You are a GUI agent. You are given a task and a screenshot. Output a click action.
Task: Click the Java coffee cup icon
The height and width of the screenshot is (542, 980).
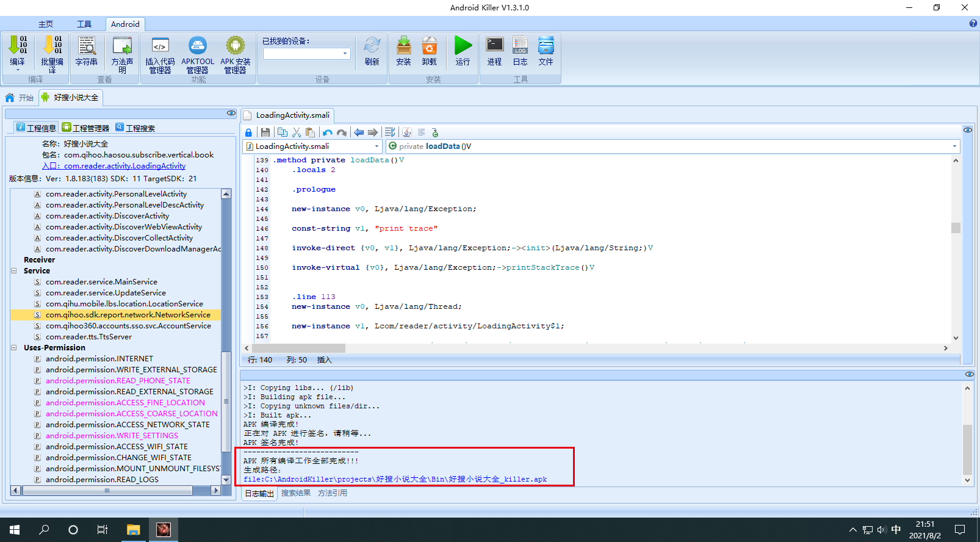tap(407, 132)
